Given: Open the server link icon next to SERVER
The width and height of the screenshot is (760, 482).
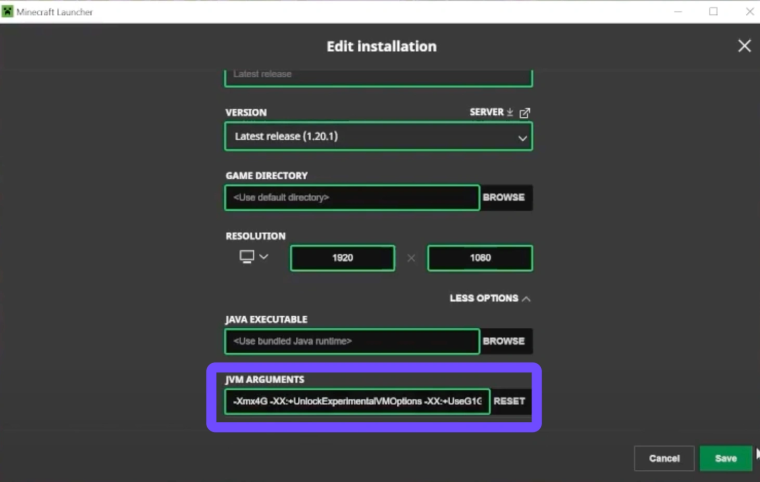Looking at the screenshot, I should [524, 112].
